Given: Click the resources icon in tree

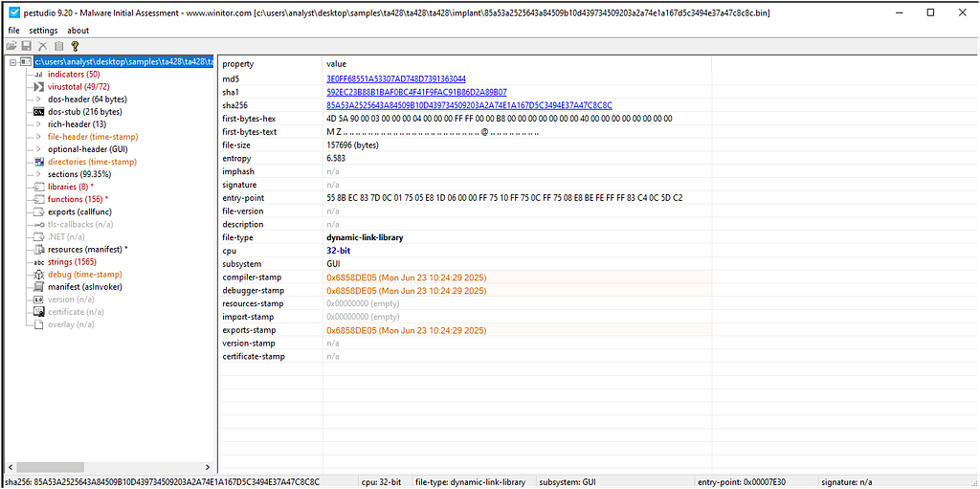Looking at the screenshot, I should coord(38,250).
